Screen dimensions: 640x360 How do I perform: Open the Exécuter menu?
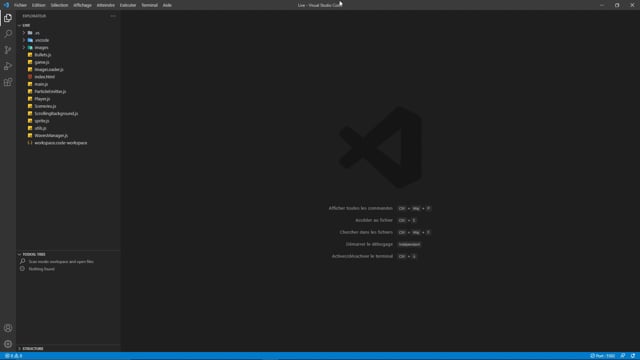click(128, 5)
